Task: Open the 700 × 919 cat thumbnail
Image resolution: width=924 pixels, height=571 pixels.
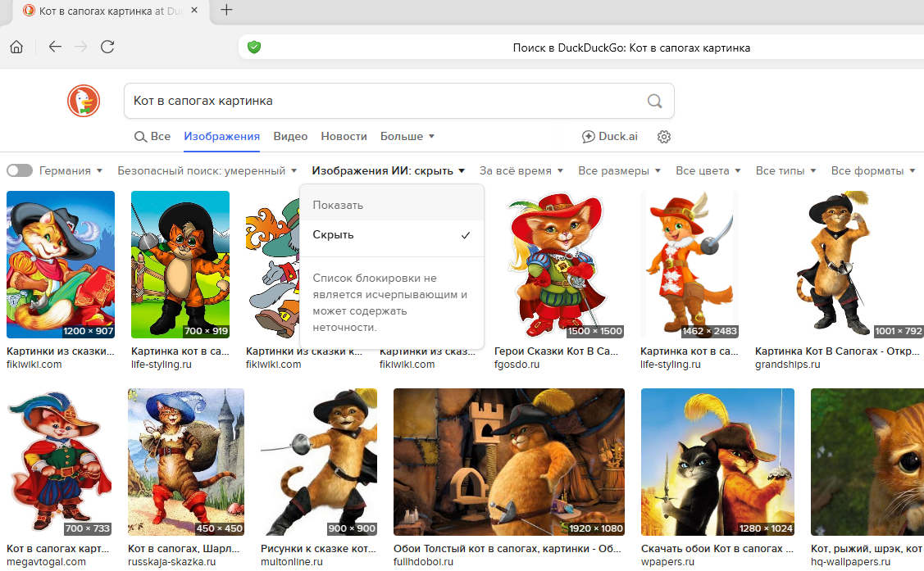Action: (x=180, y=265)
